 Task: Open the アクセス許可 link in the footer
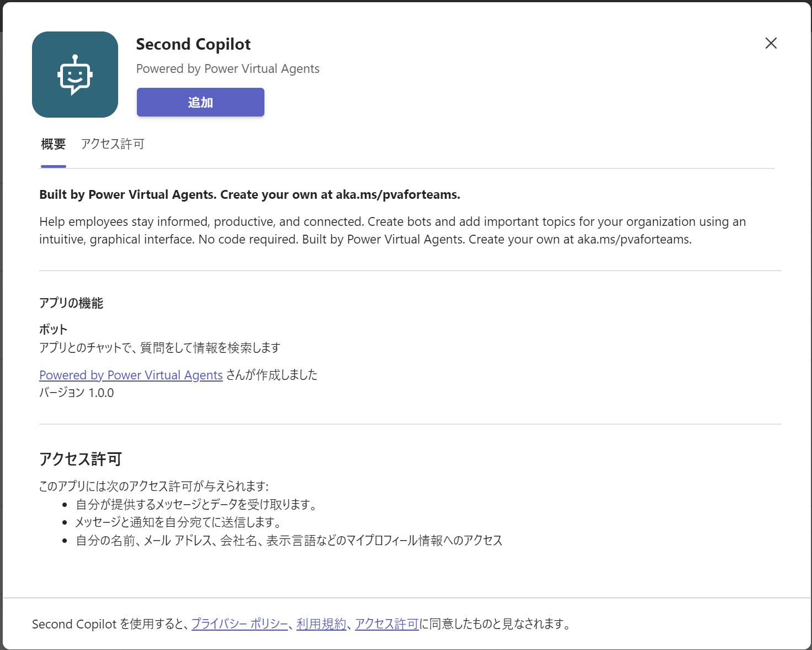click(x=386, y=624)
